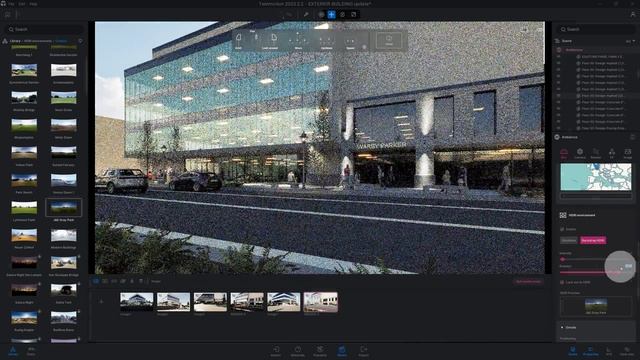Switch to the Camera ambience tab

[x=580, y=153]
